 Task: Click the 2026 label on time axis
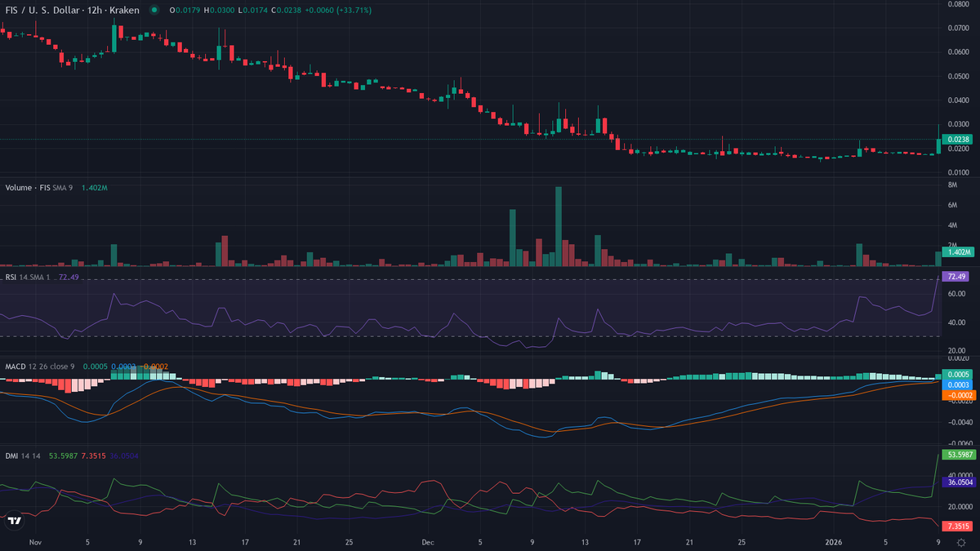point(834,541)
